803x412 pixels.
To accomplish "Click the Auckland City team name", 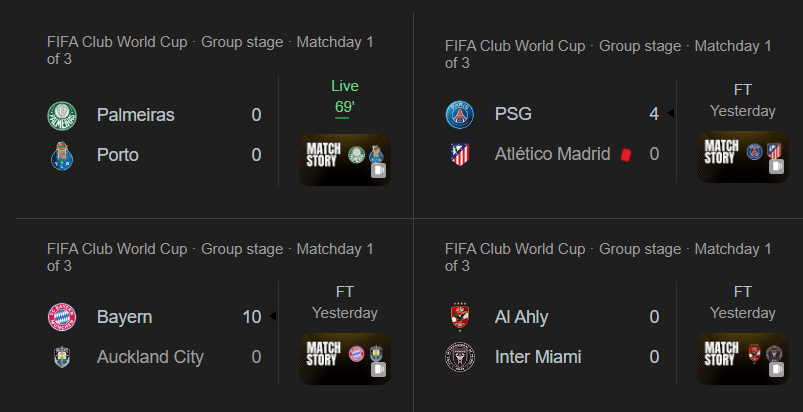I will pos(150,357).
